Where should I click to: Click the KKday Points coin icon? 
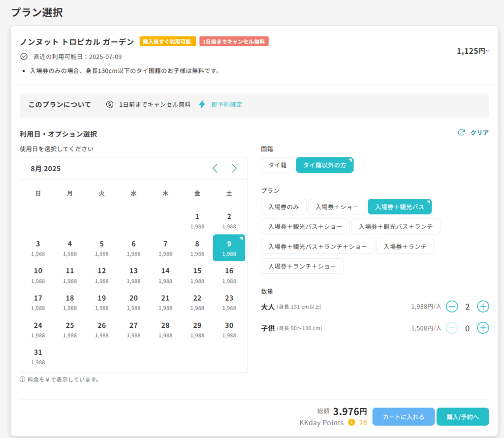(x=351, y=422)
